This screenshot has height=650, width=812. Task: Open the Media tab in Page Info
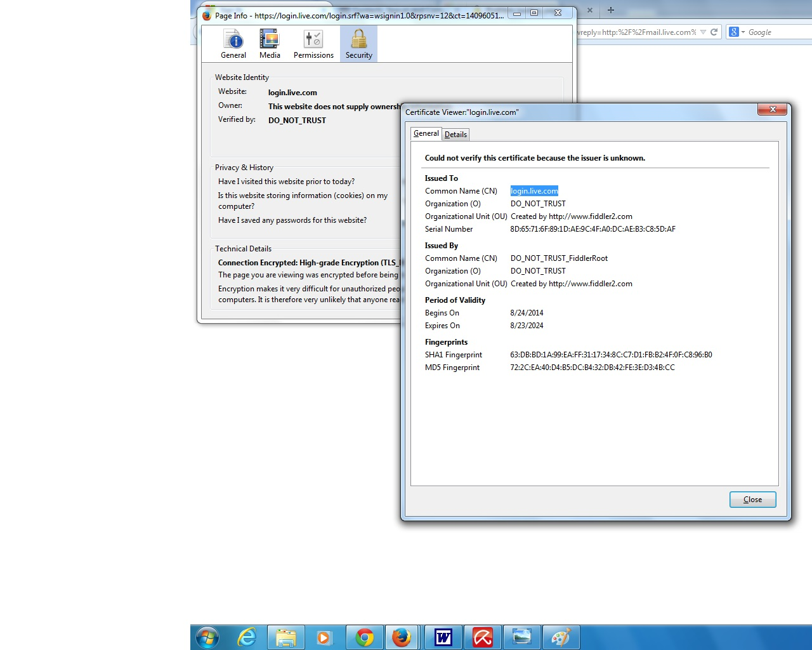[270, 44]
